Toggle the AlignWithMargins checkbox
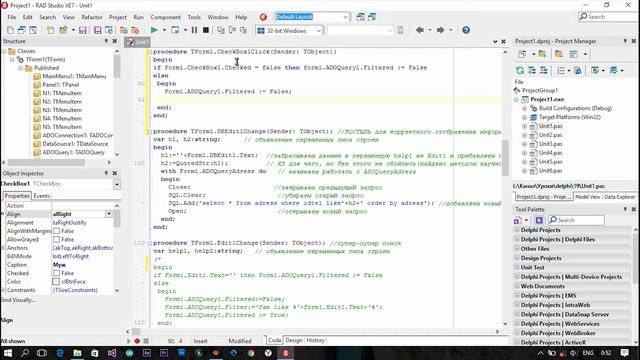 coord(56,231)
